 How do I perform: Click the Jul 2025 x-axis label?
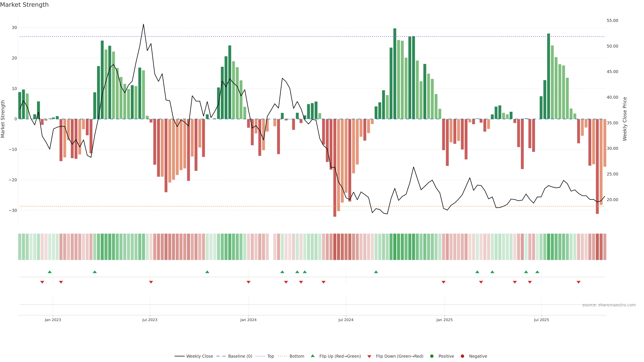pyautogui.click(x=541, y=320)
